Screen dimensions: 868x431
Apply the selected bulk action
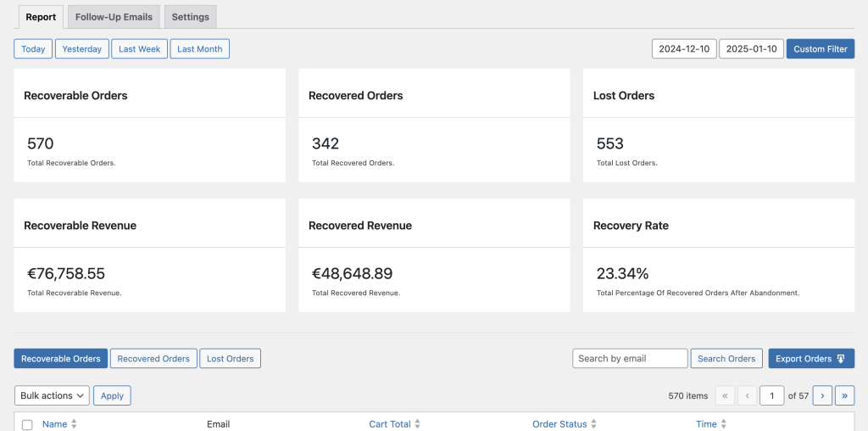pyautogui.click(x=112, y=395)
